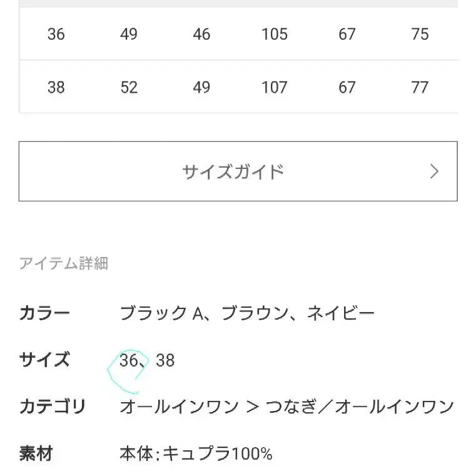476x476 pixels.
Task: Tap the material text 本体:キュプラ100%
Action: (x=196, y=453)
